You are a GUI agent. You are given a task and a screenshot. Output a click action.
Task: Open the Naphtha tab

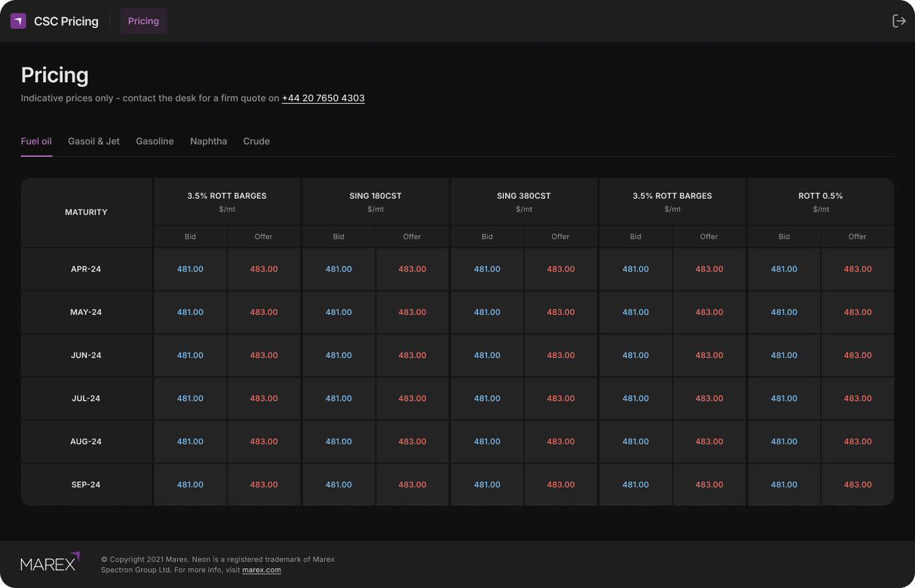208,141
